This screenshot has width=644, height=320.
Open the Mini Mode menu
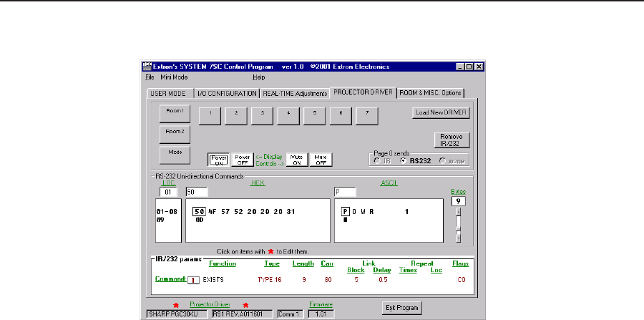pyautogui.click(x=174, y=77)
